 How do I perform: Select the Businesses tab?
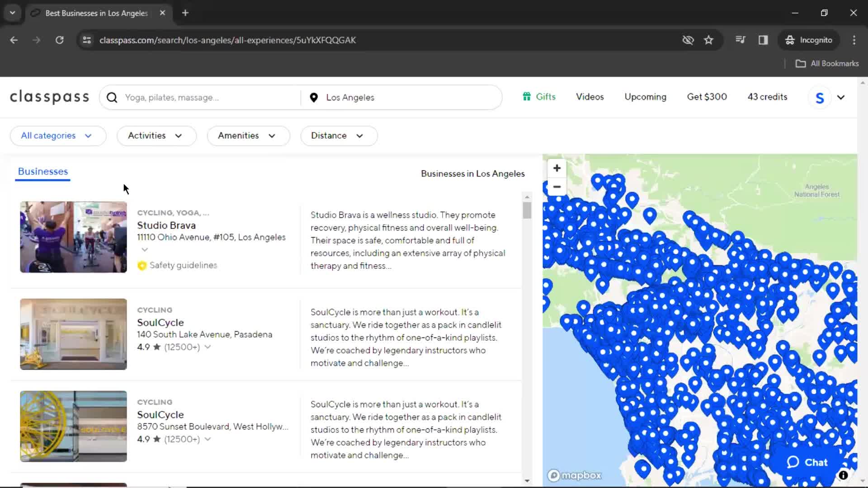click(43, 172)
